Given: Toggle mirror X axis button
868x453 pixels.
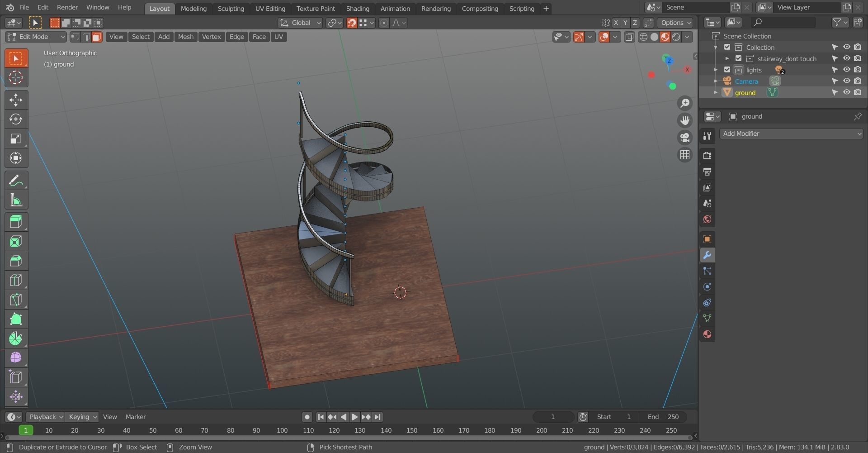Looking at the screenshot, I should click(x=616, y=23).
